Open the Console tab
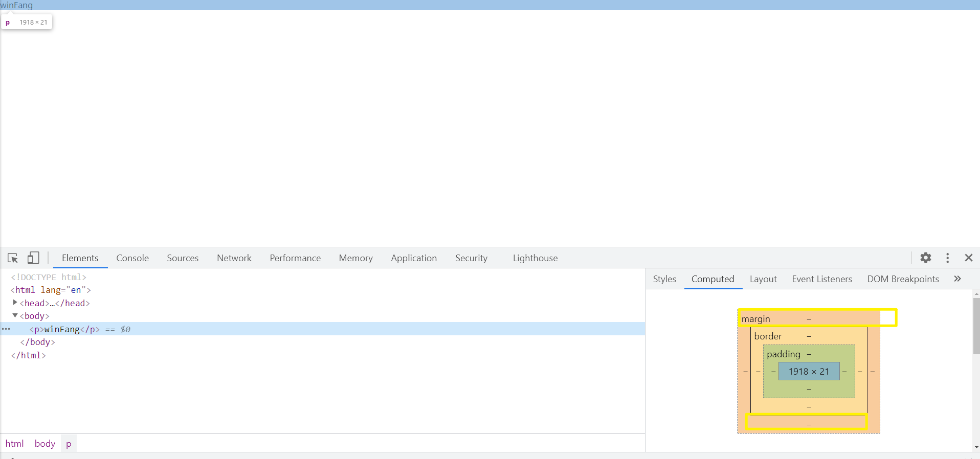 click(x=132, y=258)
